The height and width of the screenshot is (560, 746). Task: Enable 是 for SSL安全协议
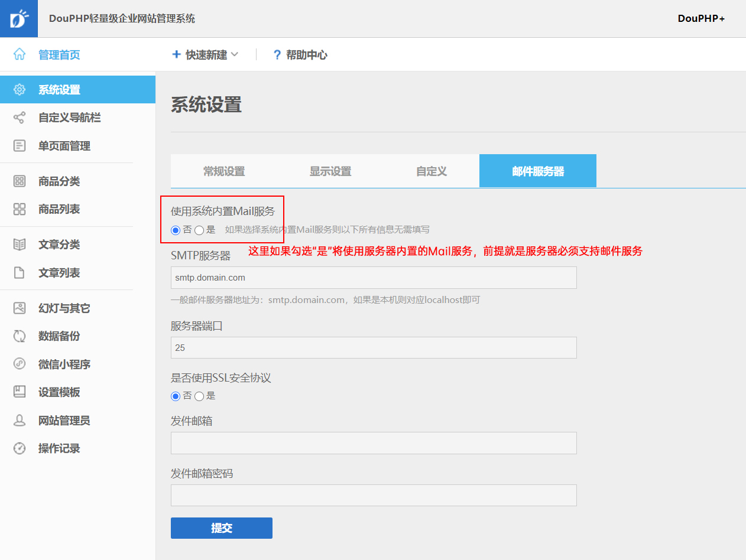point(199,396)
